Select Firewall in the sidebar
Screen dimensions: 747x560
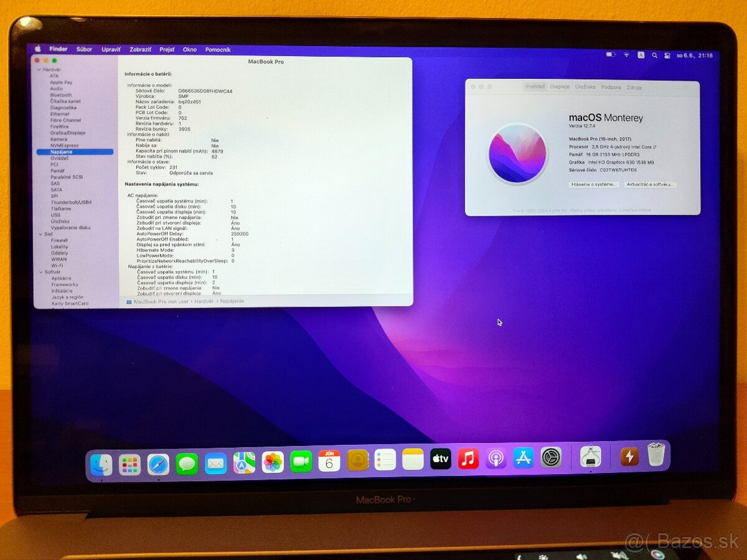[x=59, y=240]
